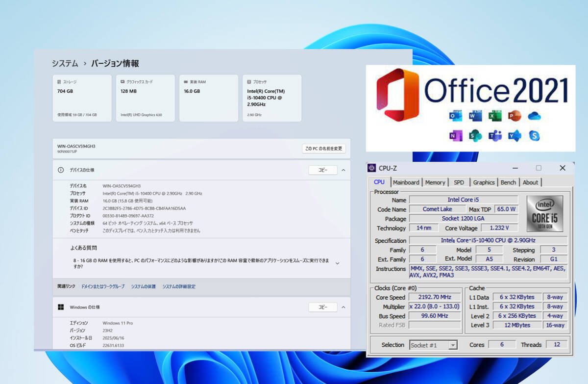
Task: Click the storage icon on ストレージ card
Action: (59, 82)
